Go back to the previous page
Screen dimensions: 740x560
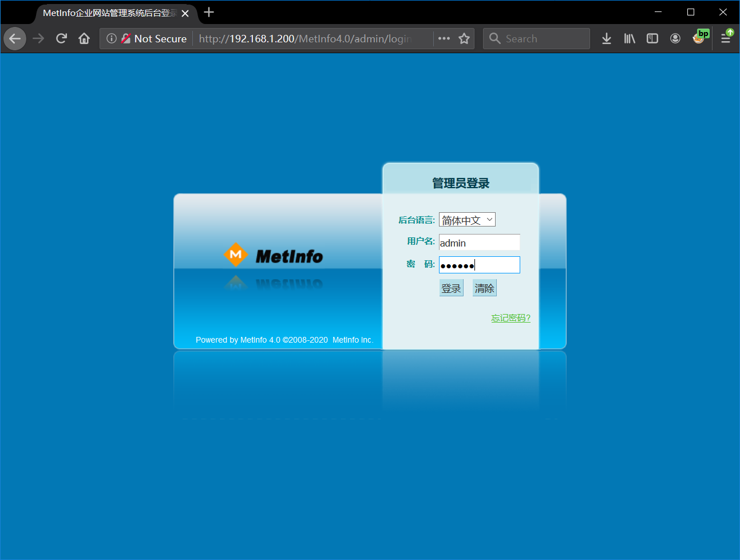click(15, 39)
